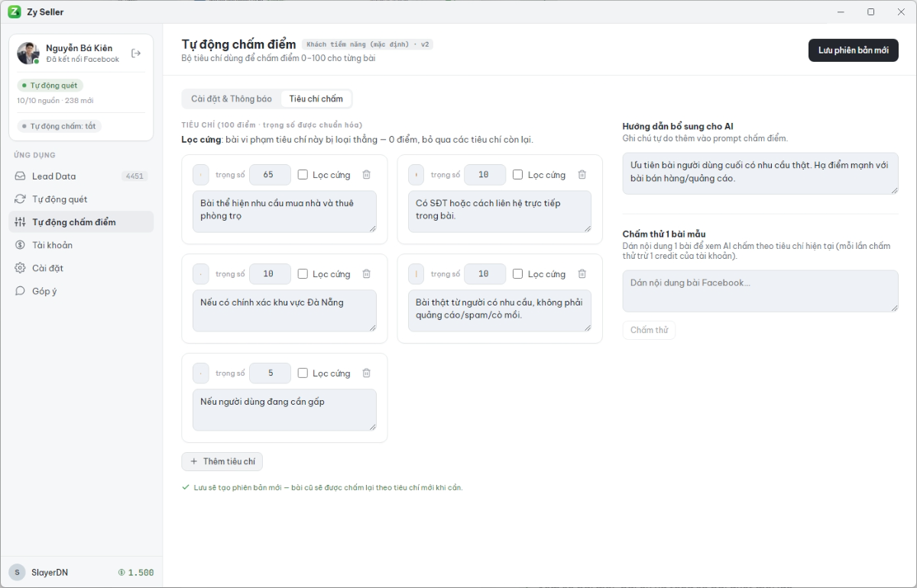The width and height of the screenshot is (917, 588).
Task: Open the Tài khoản page
Action: [x=81, y=245]
